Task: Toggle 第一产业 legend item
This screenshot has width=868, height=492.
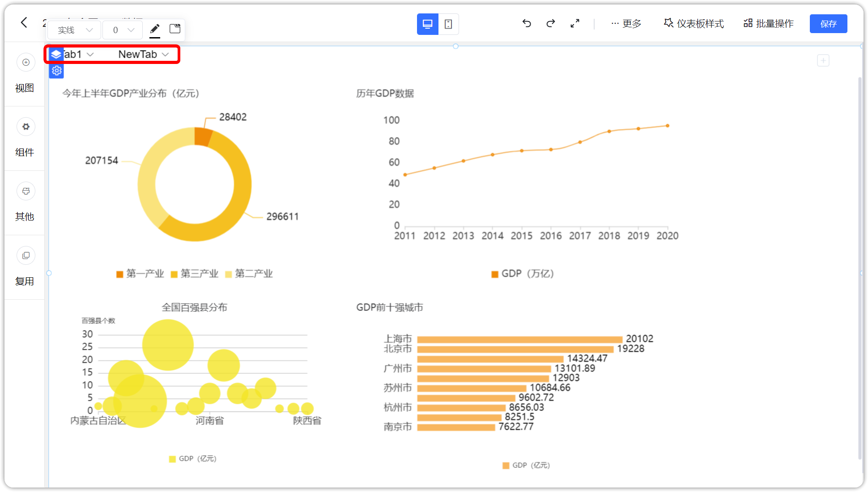Action: 140,274
